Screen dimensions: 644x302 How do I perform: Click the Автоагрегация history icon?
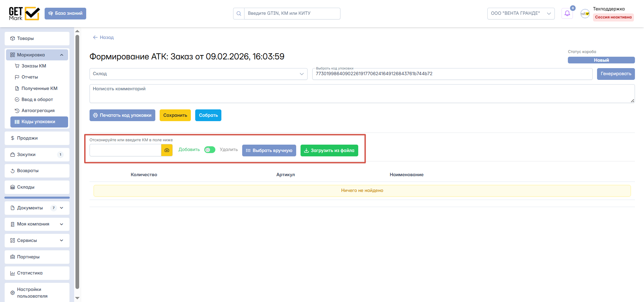(x=17, y=110)
